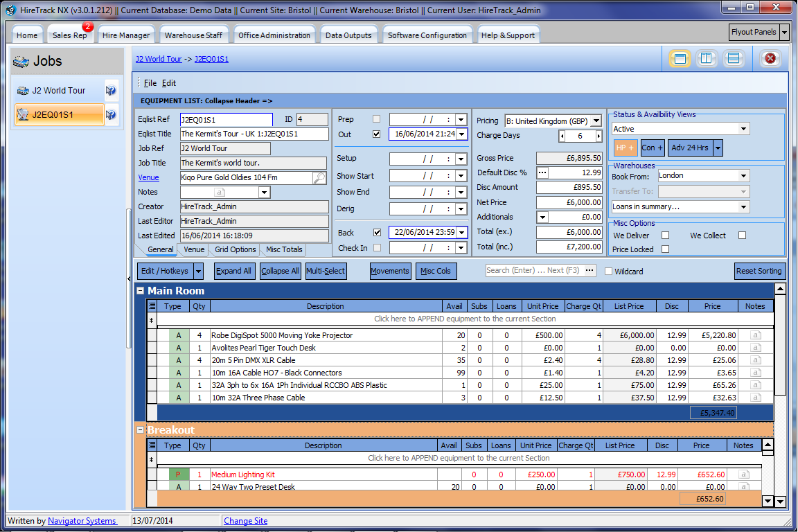Open the Warehouse Staff tab
The height and width of the screenshot is (532, 798).
[x=193, y=35]
